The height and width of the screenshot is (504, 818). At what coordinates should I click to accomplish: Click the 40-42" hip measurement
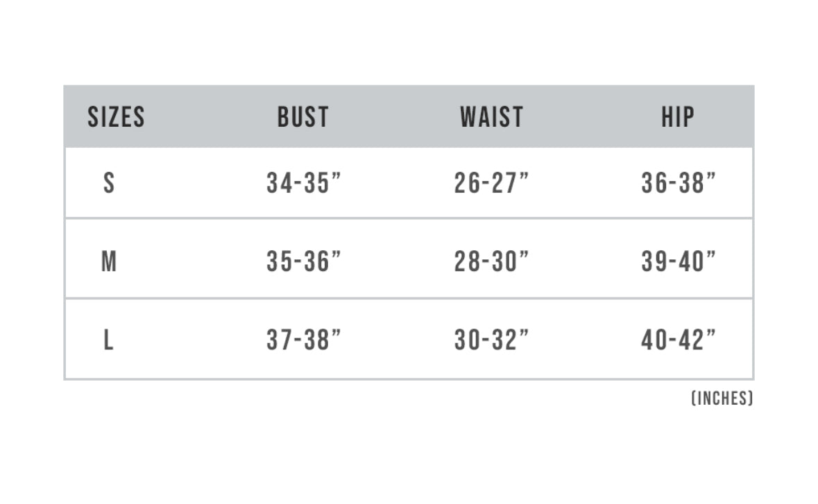(x=679, y=340)
